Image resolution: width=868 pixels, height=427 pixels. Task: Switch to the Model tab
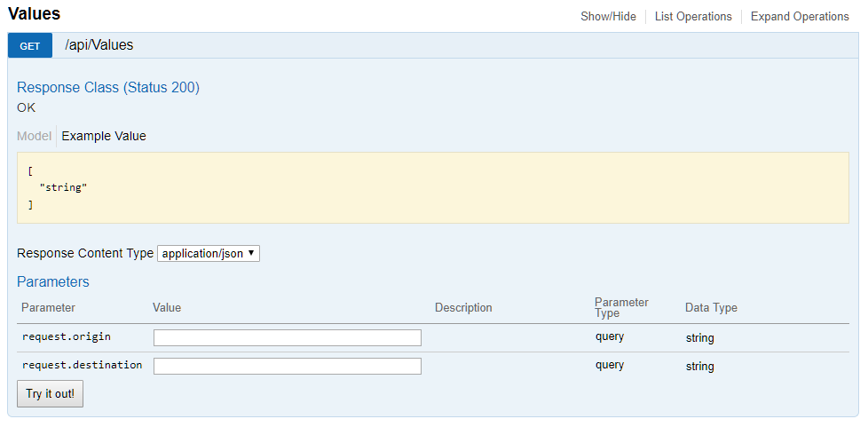click(x=34, y=136)
